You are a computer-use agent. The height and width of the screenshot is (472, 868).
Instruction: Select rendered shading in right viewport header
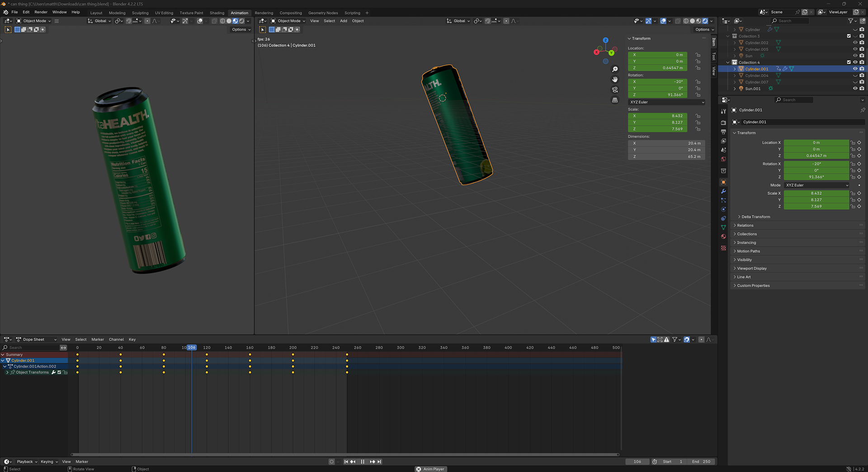pos(705,21)
